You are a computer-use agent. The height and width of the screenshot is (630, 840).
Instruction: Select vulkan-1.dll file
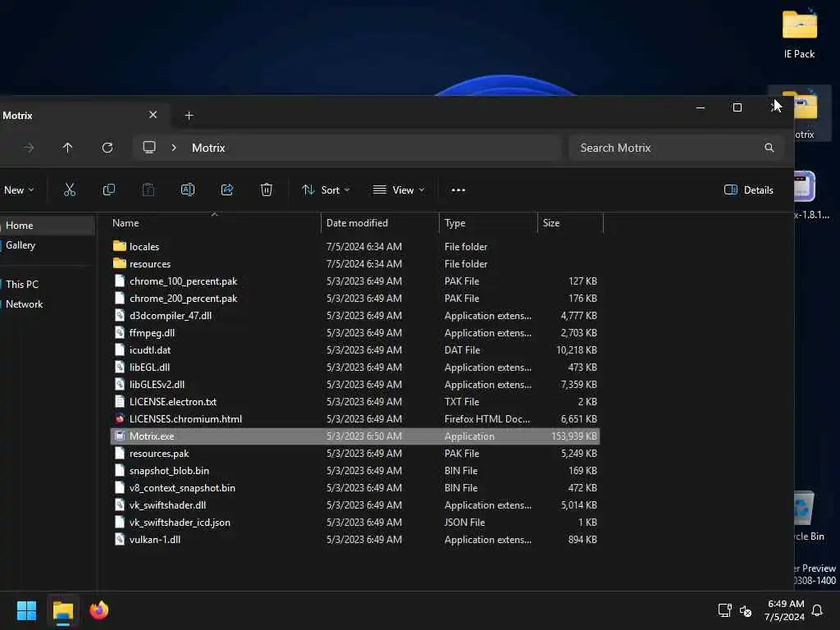(354, 540)
